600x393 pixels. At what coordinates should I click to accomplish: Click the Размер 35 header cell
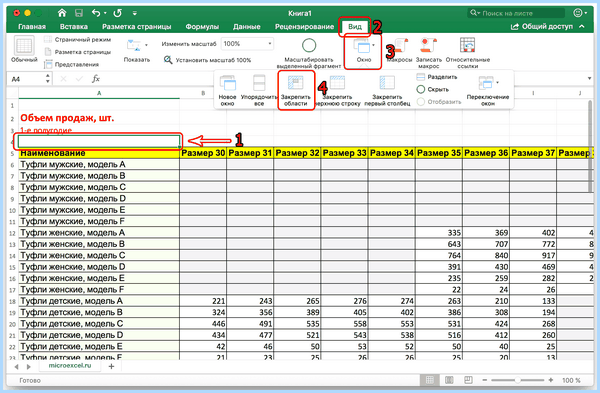pos(439,153)
